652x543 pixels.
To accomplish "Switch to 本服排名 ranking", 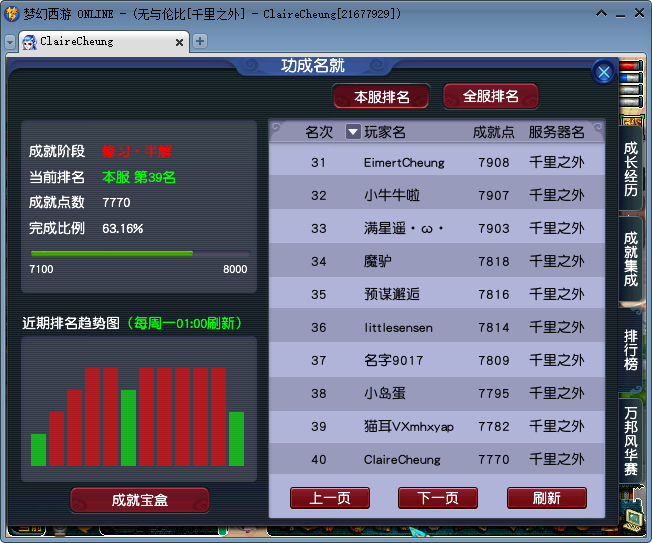I will (x=381, y=96).
